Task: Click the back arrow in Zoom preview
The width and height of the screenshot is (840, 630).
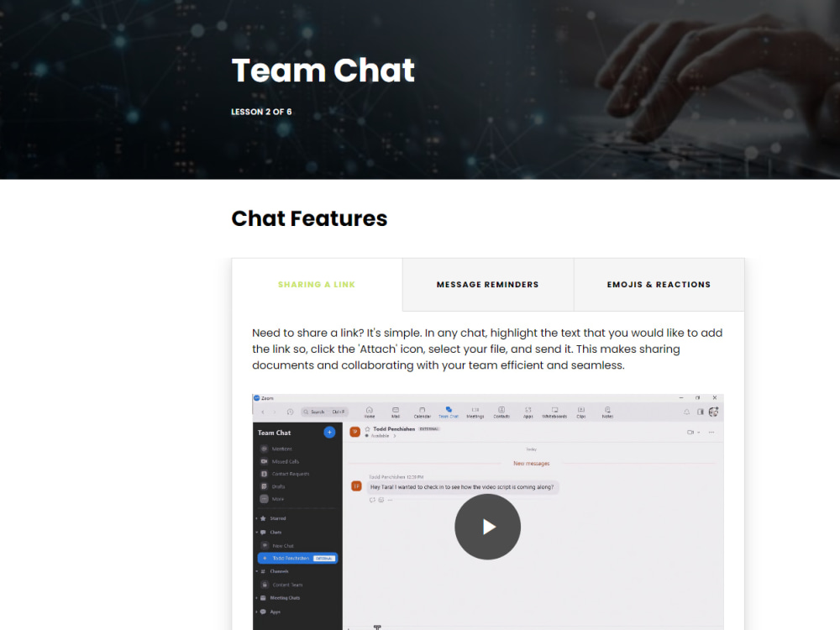Action: coord(262,412)
